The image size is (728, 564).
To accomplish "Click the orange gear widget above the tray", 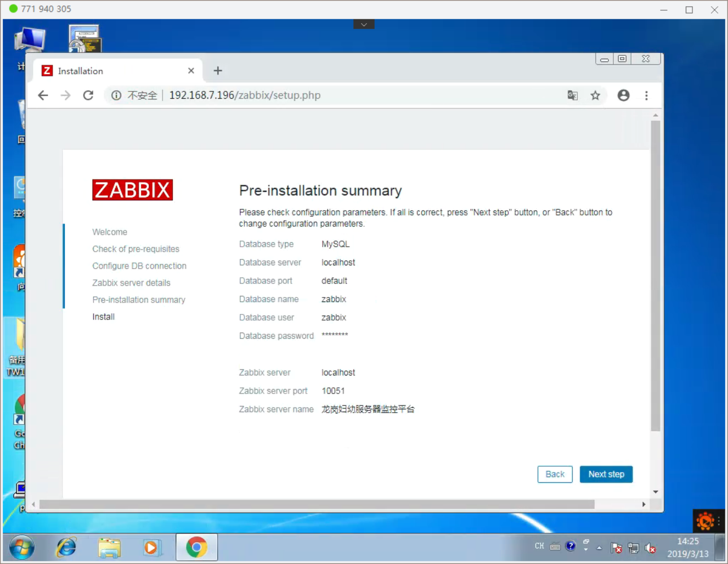I will tap(705, 521).
